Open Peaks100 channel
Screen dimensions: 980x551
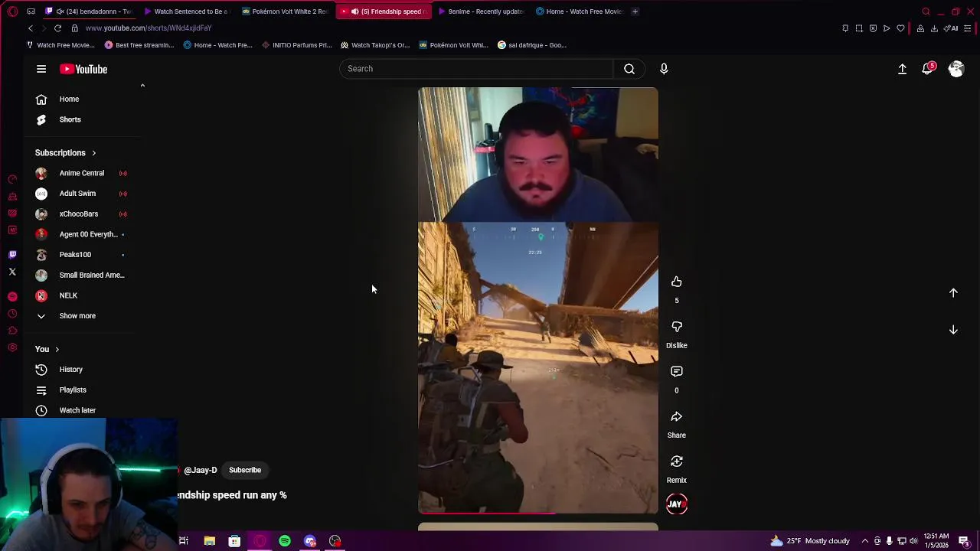coord(75,254)
